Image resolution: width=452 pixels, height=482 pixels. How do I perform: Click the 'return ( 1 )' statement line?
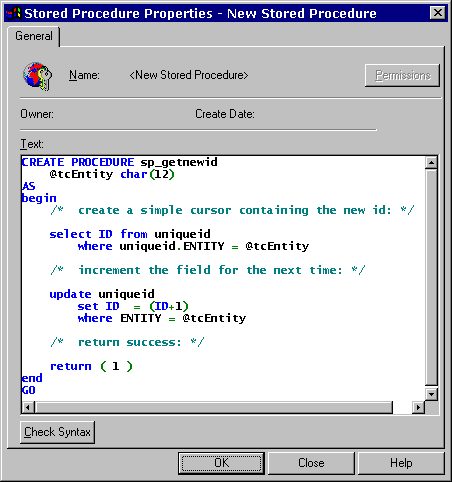pos(91,366)
